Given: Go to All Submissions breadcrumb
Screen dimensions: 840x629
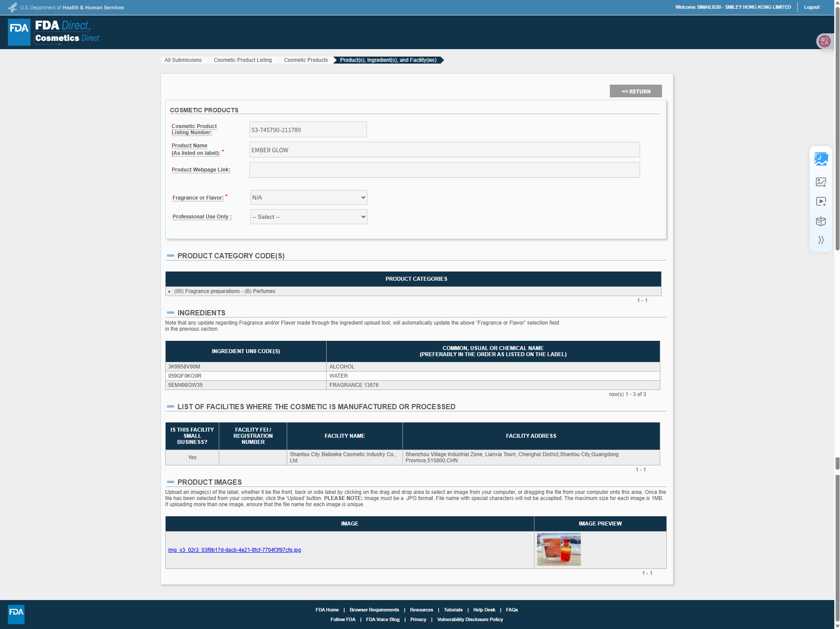Looking at the screenshot, I should click(x=183, y=60).
